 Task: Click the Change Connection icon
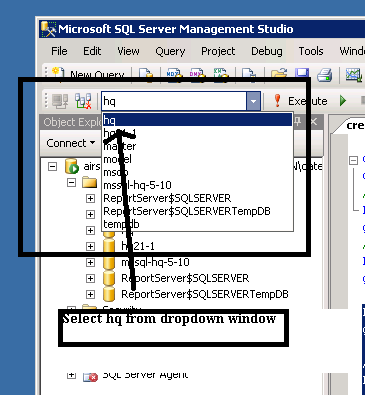pos(83,101)
